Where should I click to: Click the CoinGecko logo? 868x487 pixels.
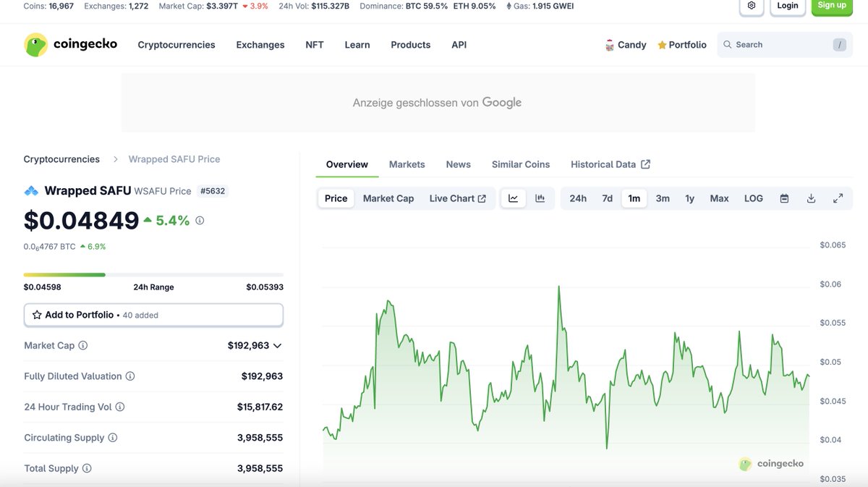pyautogui.click(x=70, y=45)
